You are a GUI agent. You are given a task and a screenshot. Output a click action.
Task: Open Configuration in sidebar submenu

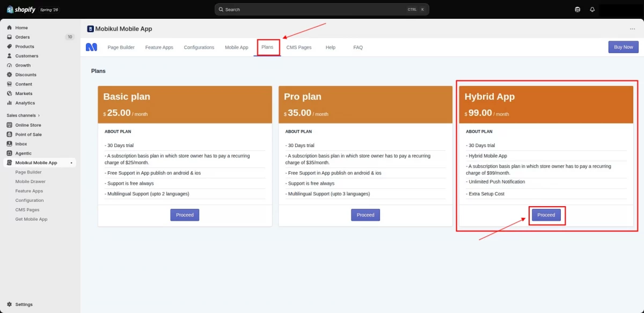(x=30, y=200)
